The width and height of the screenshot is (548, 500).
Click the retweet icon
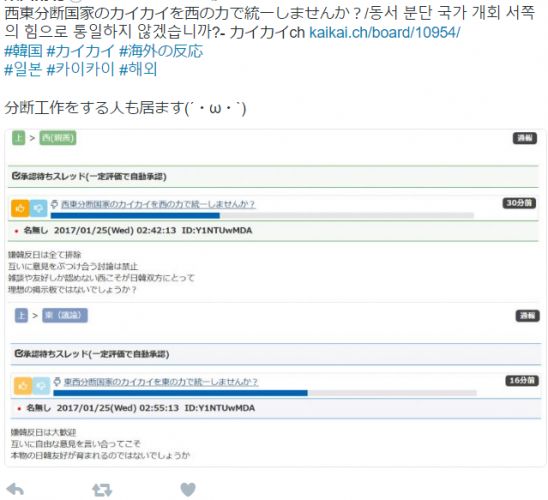[x=102, y=490]
